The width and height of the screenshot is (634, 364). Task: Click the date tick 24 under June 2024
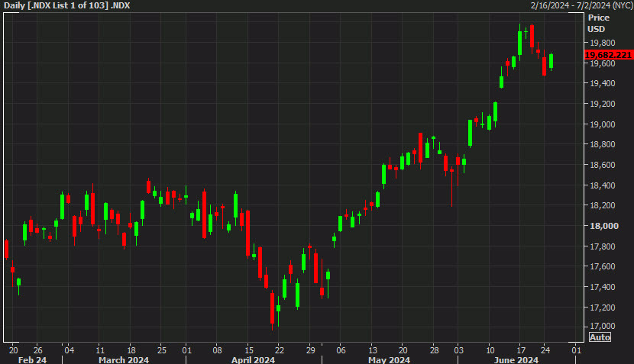(545, 350)
